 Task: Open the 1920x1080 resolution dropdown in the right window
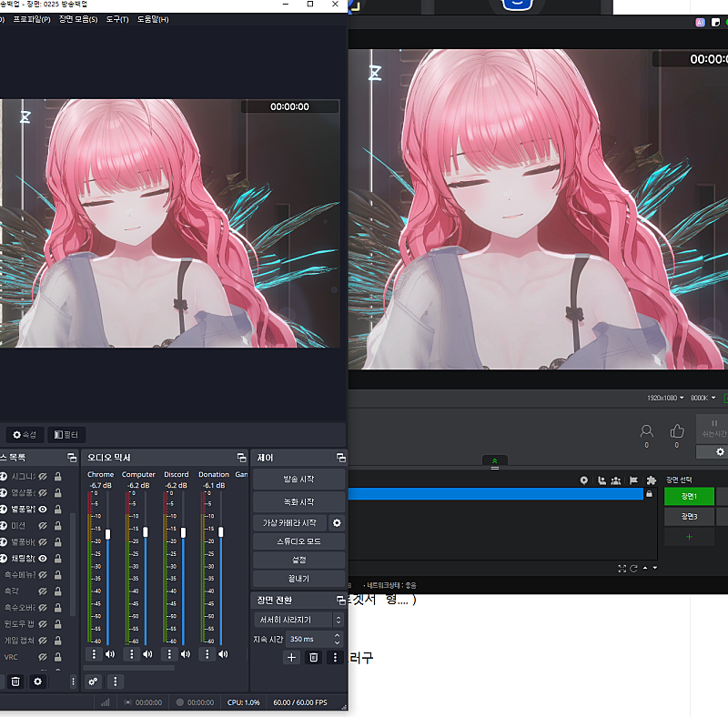coord(665,398)
